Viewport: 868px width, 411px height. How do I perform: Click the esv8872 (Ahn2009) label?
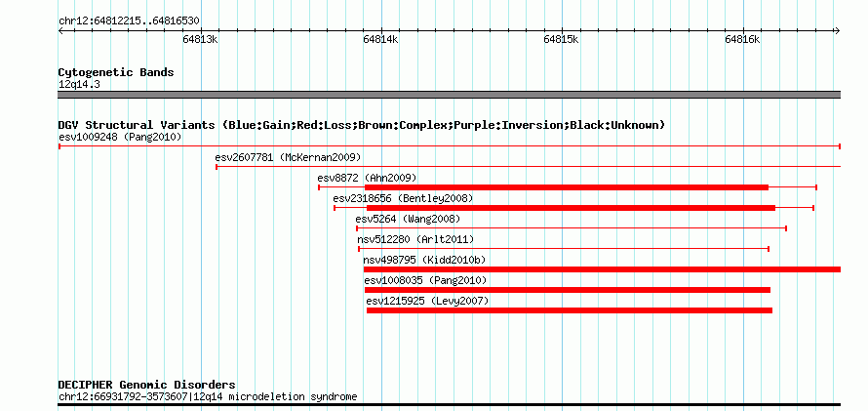click(x=367, y=178)
